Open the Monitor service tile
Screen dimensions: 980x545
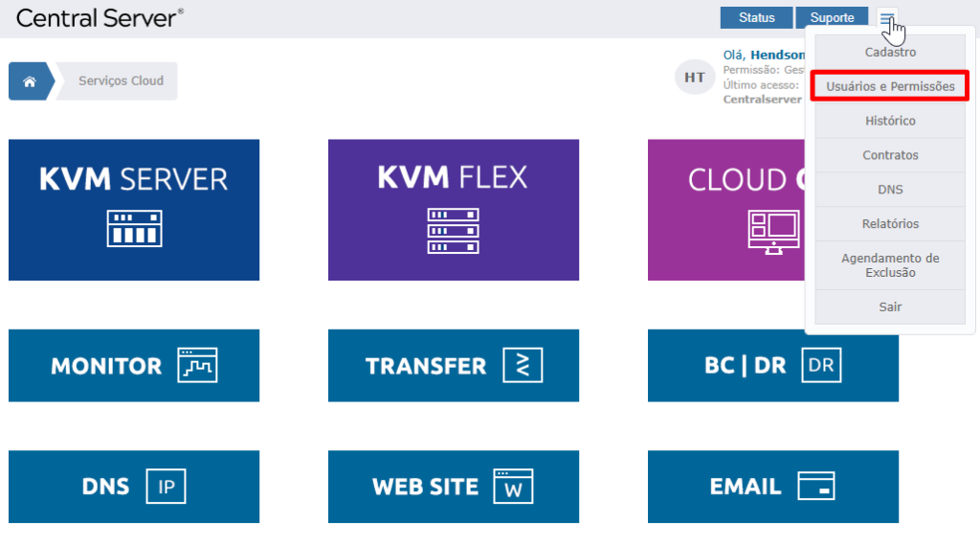point(134,365)
